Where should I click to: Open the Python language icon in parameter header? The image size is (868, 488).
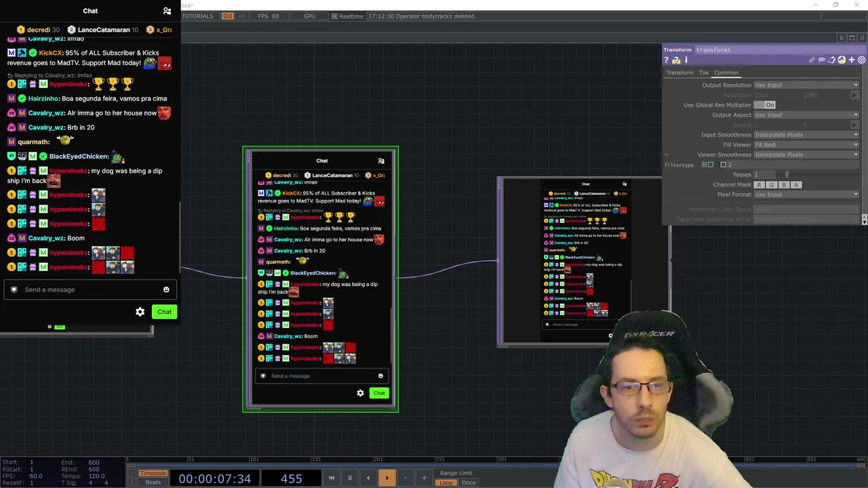point(842,60)
